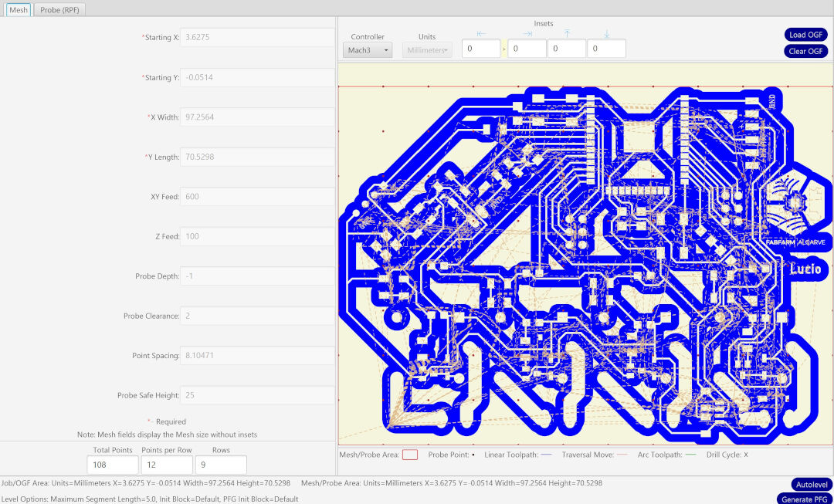Click the left inset value field
This screenshot has height=504, width=834.
point(481,49)
